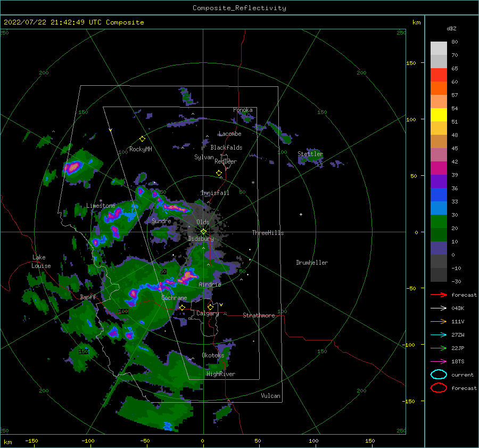Click the Limestone label

[x=101, y=206]
